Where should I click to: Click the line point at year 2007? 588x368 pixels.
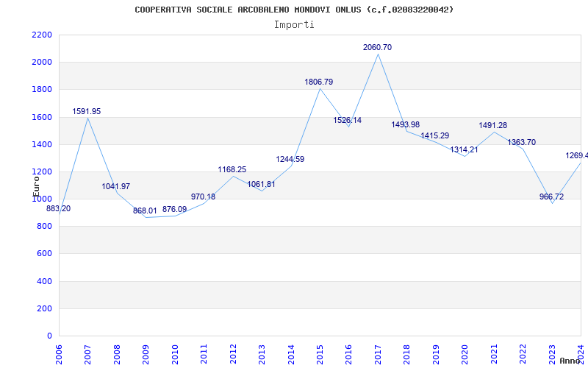87,118
